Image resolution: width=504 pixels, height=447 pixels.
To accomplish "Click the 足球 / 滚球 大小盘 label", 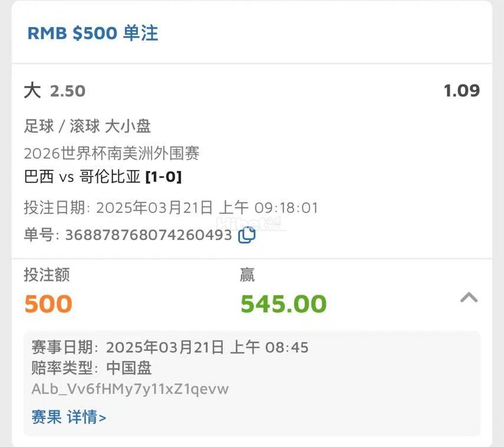I will point(87,126).
